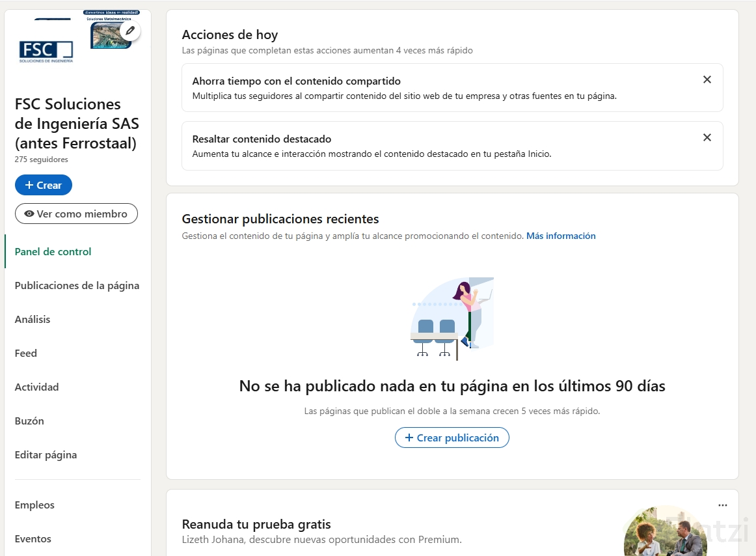Click the company name 'FSC Soluciones de Ingeniería SAS'
This screenshot has height=556, width=756.
(77, 124)
